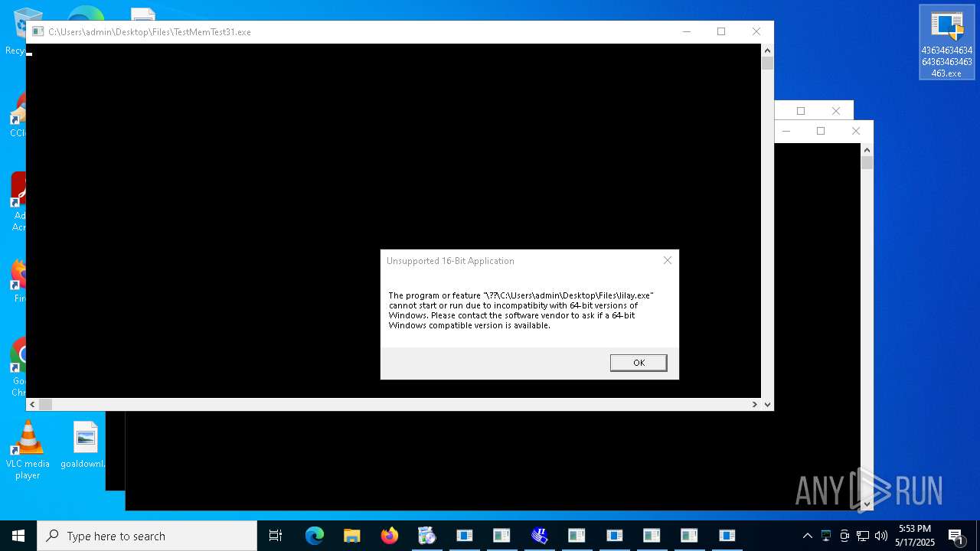Open the installer package icon on taskbar
The width and height of the screenshot is (980, 551).
[426, 536]
